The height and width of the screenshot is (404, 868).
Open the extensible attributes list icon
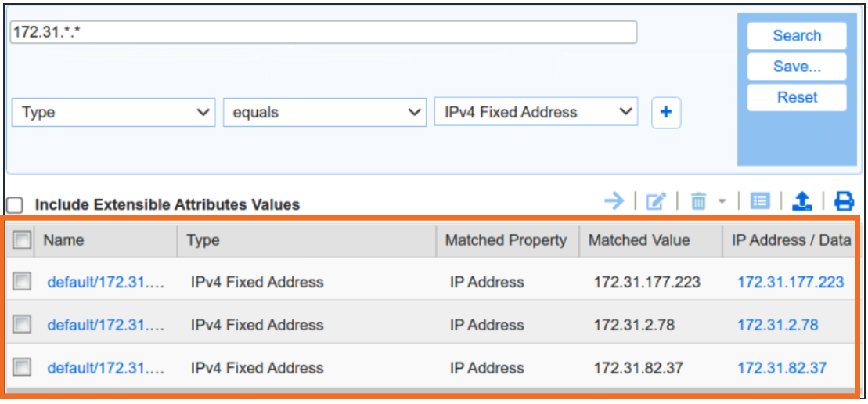pos(759,202)
